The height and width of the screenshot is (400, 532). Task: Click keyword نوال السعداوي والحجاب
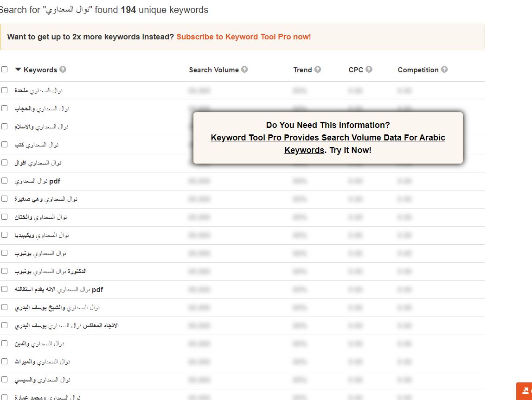pos(42,108)
